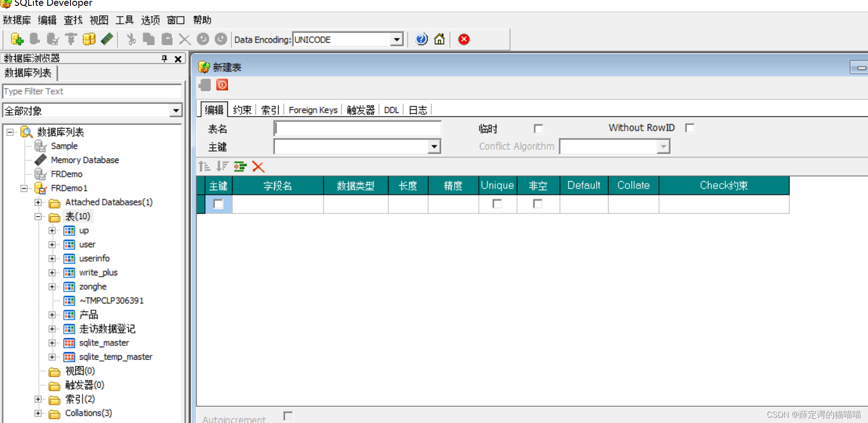Open the 主键 primary key dropdown
This screenshot has width=868, height=423.
click(x=434, y=146)
